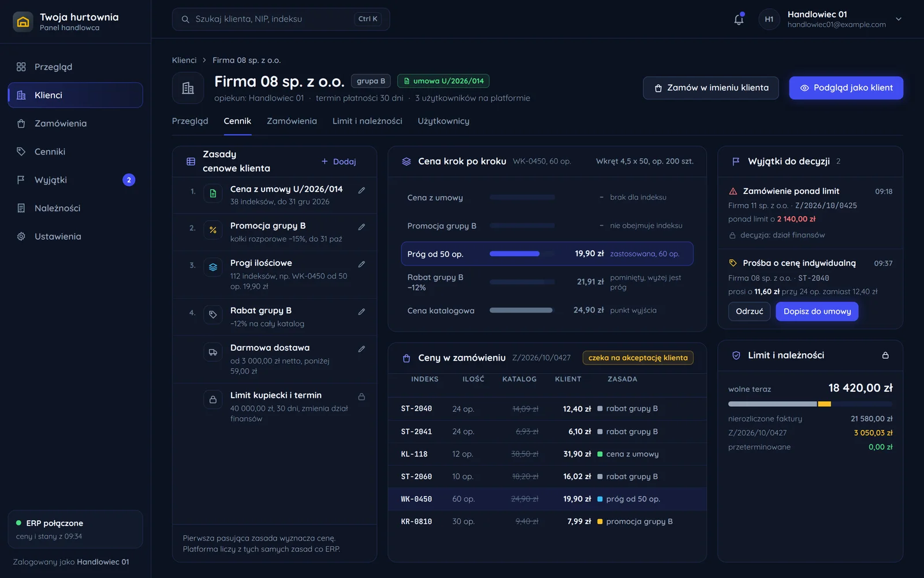This screenshot has width=924, height=578.
Task: Click the Firma 08 building avatar icon
Action: (x=188, y=88)
